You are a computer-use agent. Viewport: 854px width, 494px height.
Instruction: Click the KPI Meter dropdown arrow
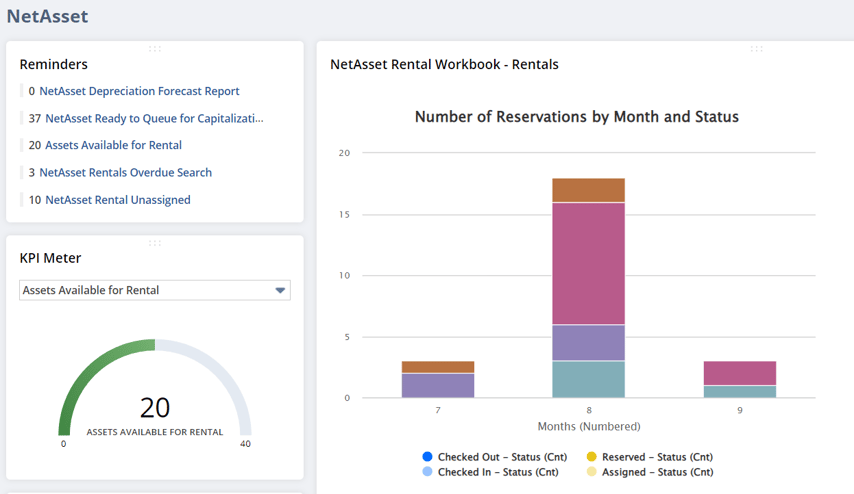pos(280,290)
